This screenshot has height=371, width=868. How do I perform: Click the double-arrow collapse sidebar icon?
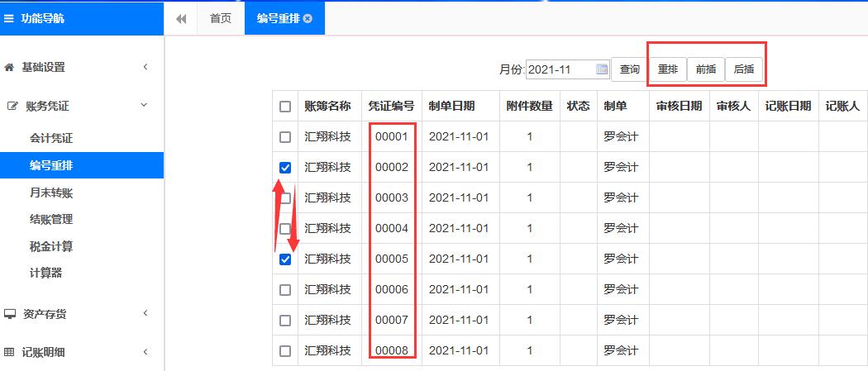click(181, 18)
